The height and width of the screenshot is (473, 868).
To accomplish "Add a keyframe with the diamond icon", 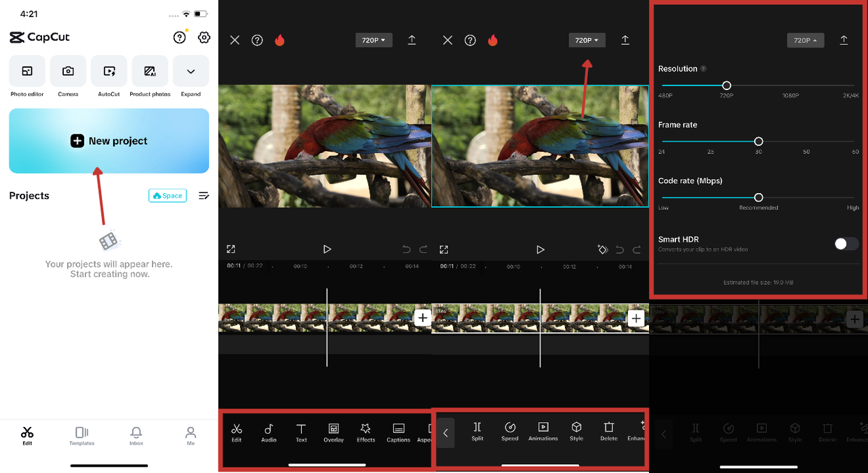I will [x=602, y=249].
